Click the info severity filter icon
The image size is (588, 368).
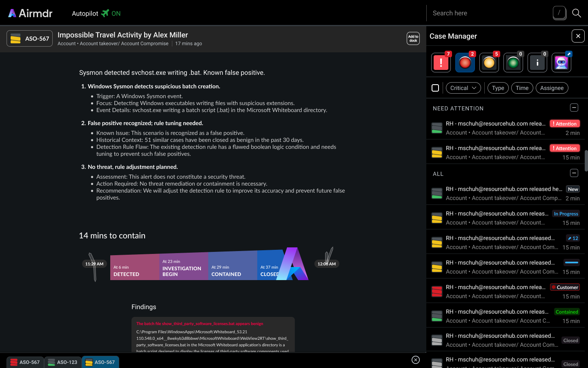point(537,63)
